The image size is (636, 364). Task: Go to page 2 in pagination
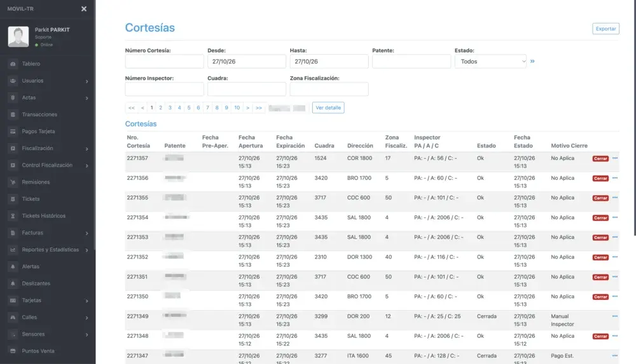click(x=161, y=108)
